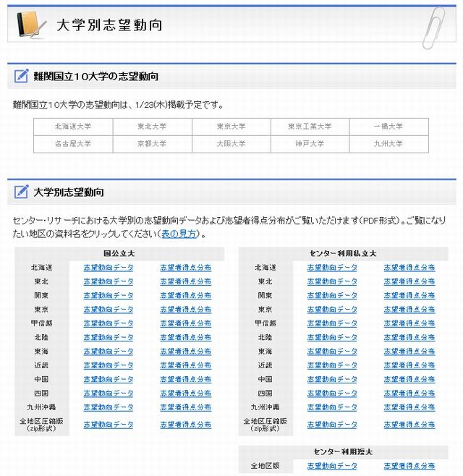
Task: Open 国公立大 東京 志望者得点分布 link
Action: point(185,310)
